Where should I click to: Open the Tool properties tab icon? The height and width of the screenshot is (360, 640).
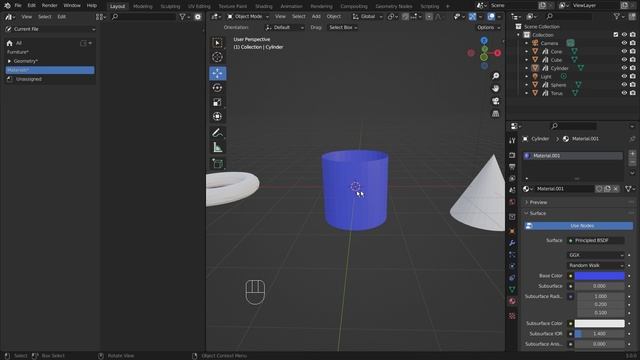pyautogui.click(x=512, y=140)
